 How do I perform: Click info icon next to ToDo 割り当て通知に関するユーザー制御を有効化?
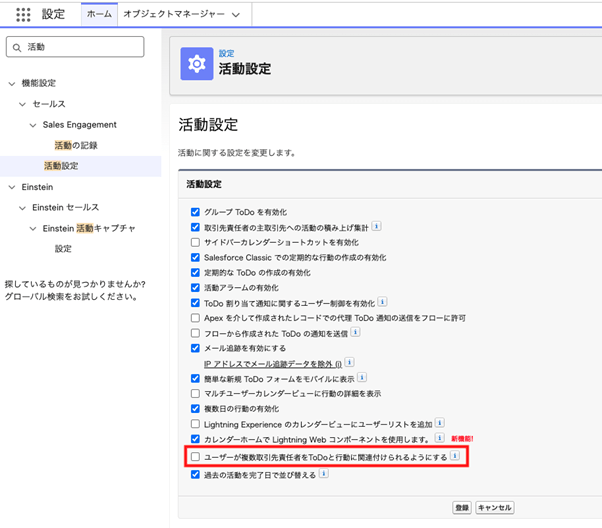pos(382,302)
